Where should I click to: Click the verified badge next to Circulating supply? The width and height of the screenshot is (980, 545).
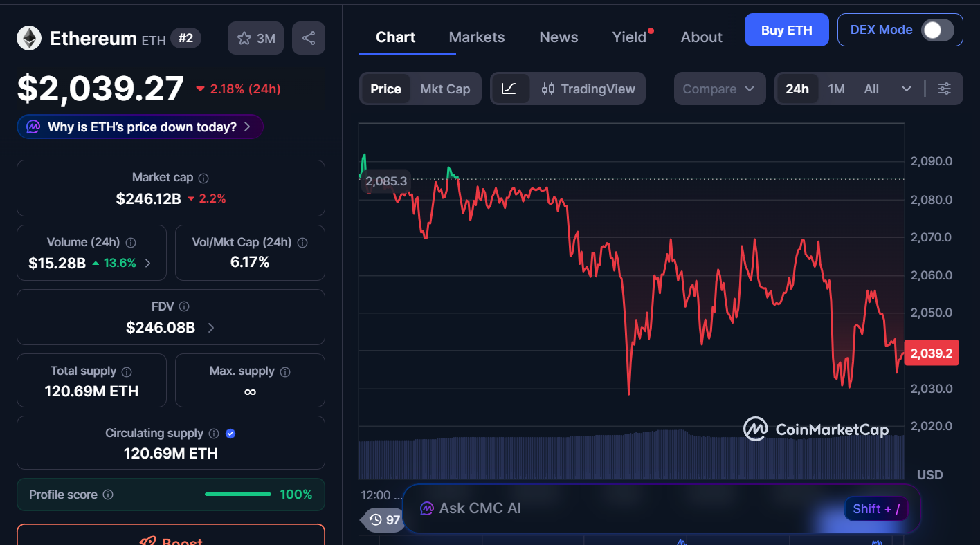(230, 433)
